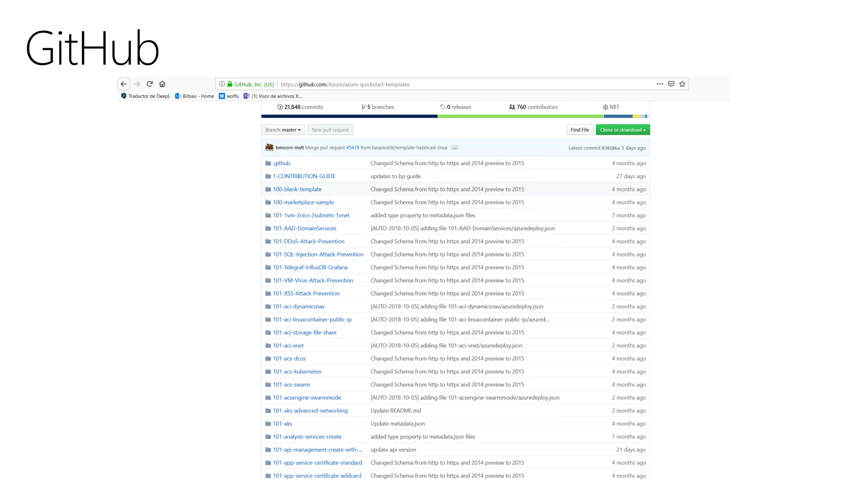Open page actions three-dot menu
The width and height of the screenshot is (868, 488).
[660, 84]
